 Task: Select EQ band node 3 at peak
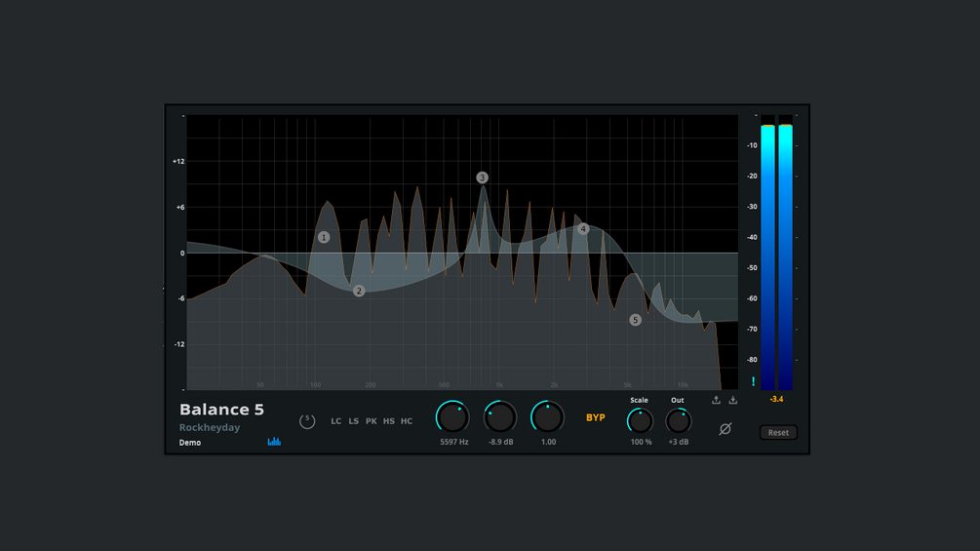pos(482,178)
